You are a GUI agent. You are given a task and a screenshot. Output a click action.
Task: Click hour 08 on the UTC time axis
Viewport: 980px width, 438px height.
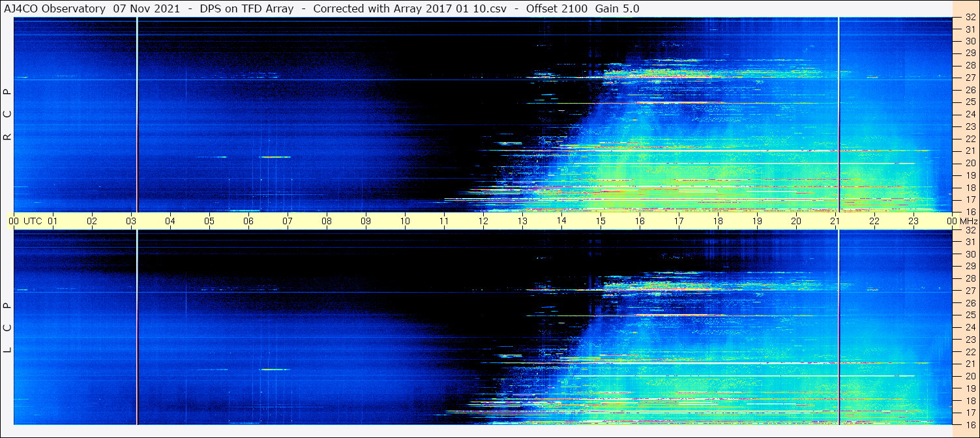pos(327,221)
